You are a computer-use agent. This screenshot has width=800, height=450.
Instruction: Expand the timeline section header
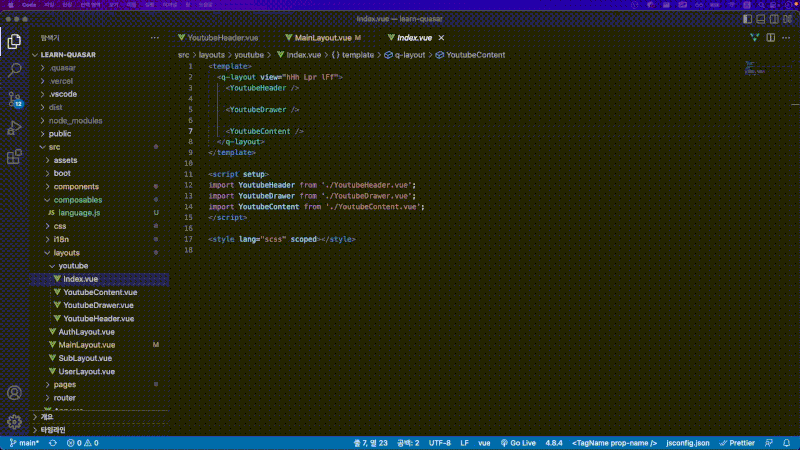[x=53, y=430]
